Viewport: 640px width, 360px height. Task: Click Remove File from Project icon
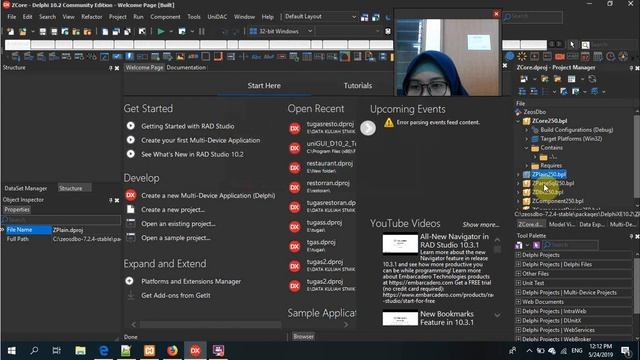tap(87, 31)
